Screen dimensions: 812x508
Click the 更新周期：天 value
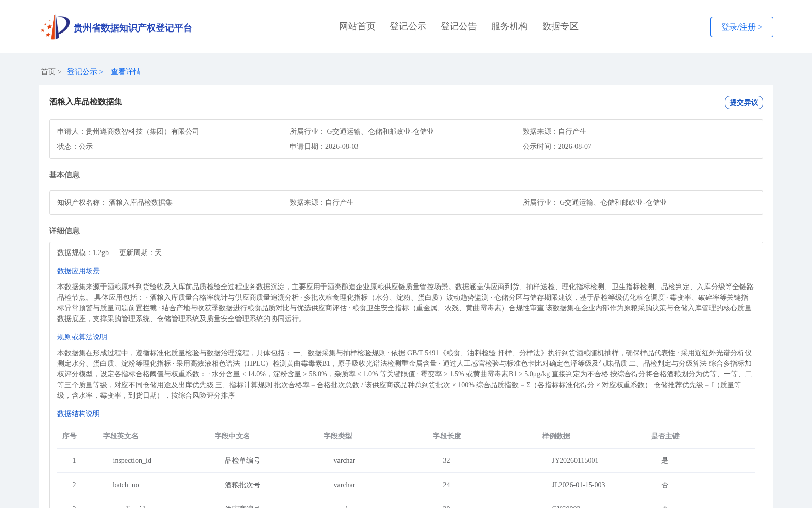pos(141,252)
